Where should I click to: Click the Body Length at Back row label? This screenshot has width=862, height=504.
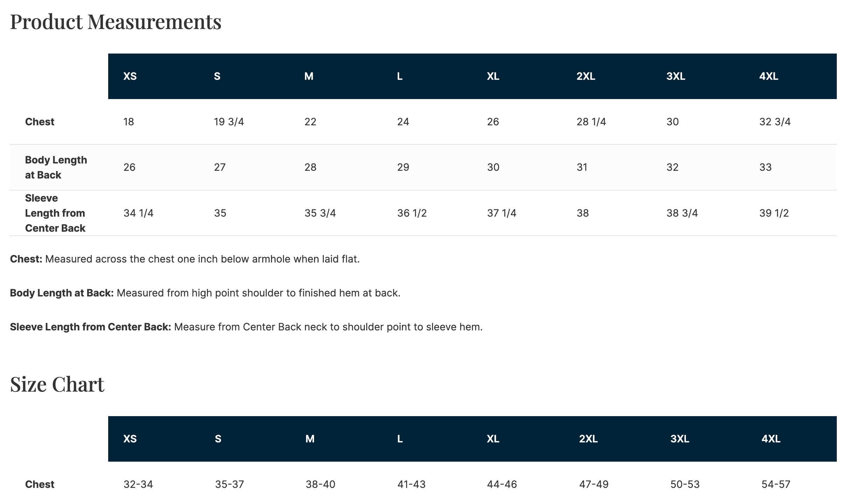[56, 167]
